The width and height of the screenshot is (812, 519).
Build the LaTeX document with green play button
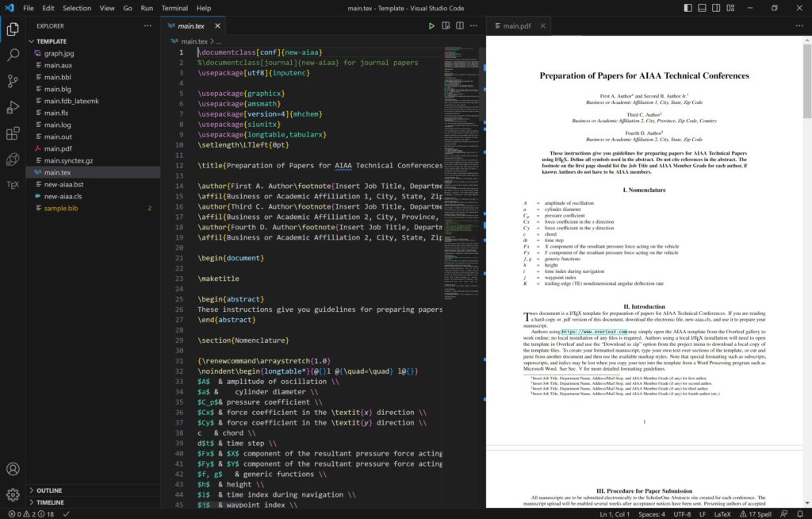[432, 25]
